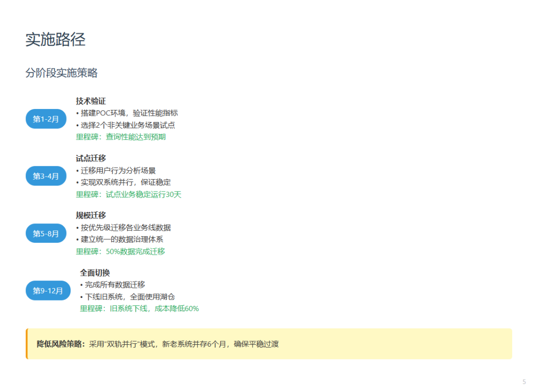Image resolution: width=537 pixels, height=392 pixels.
Task: Select milestone 查询性能达到预期
Action: click(x=120, y=137)
